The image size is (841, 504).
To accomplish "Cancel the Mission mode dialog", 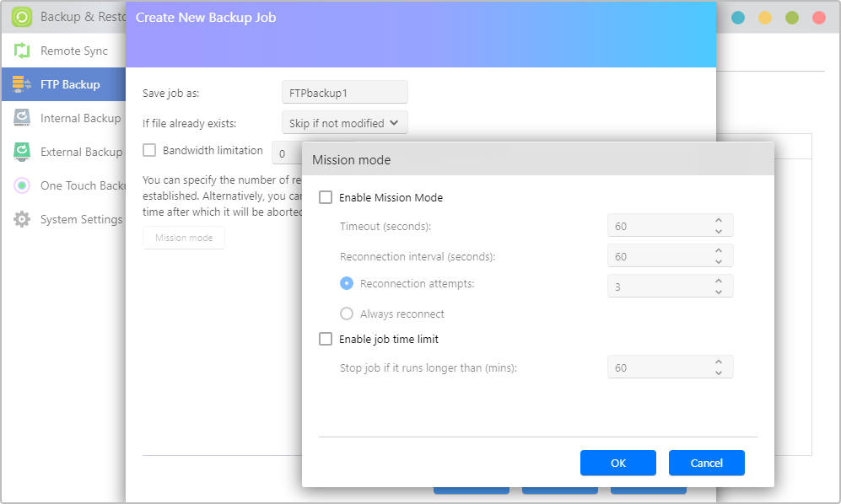I will (706, 463).
